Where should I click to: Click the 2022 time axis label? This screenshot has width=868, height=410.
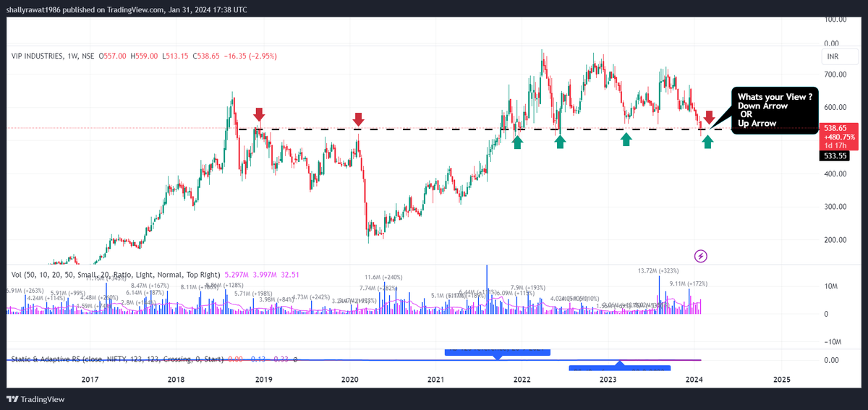click(x=522, y=379)
